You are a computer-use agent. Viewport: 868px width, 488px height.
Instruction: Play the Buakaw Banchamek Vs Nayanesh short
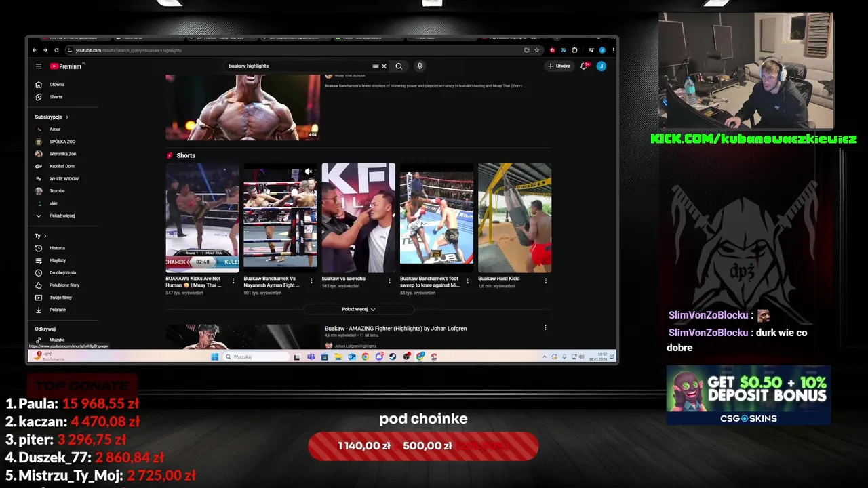(x=280, y=218)
